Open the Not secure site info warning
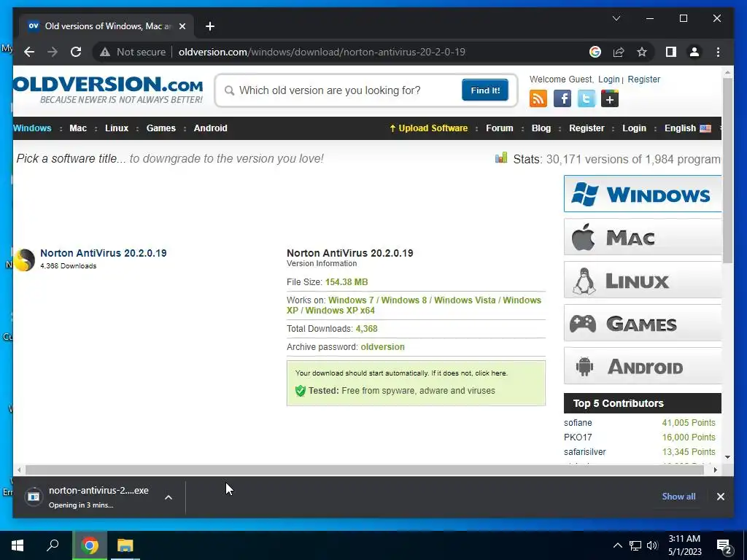Image resolution: width=747 pixels, height=560 pixels. [x=133, y=52]
